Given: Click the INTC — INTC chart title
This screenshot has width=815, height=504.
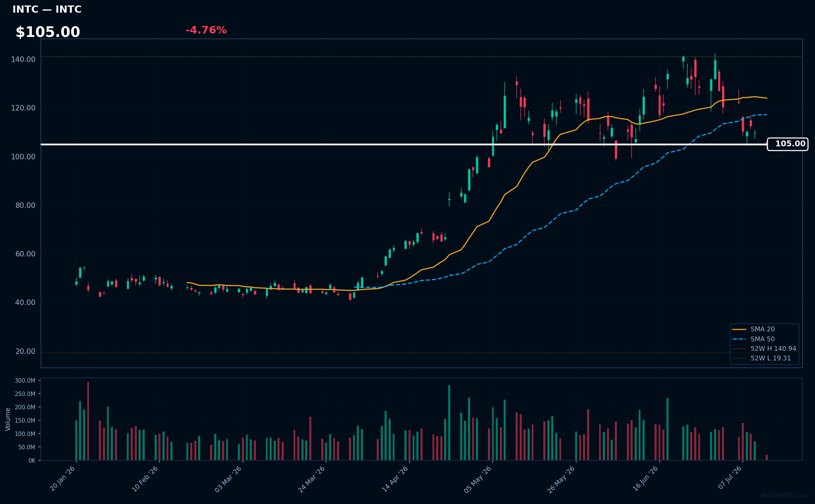Looking at the screenshot, I should click(x=47, y=9).
